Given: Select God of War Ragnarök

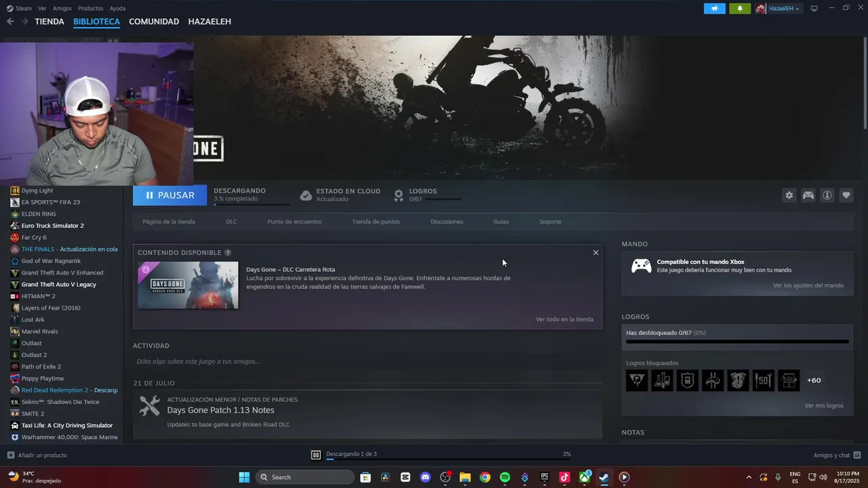Looking at the screenshot, I should coord(51,261).
